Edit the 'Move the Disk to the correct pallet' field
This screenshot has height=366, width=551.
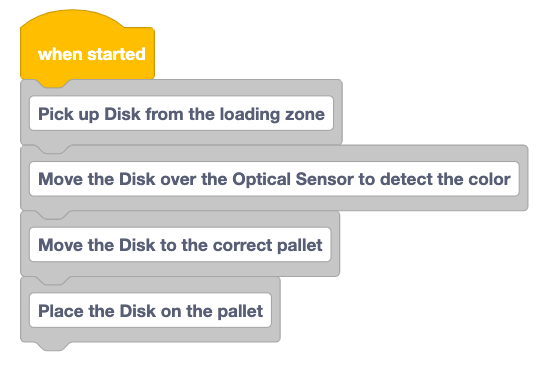click(180, 245)
